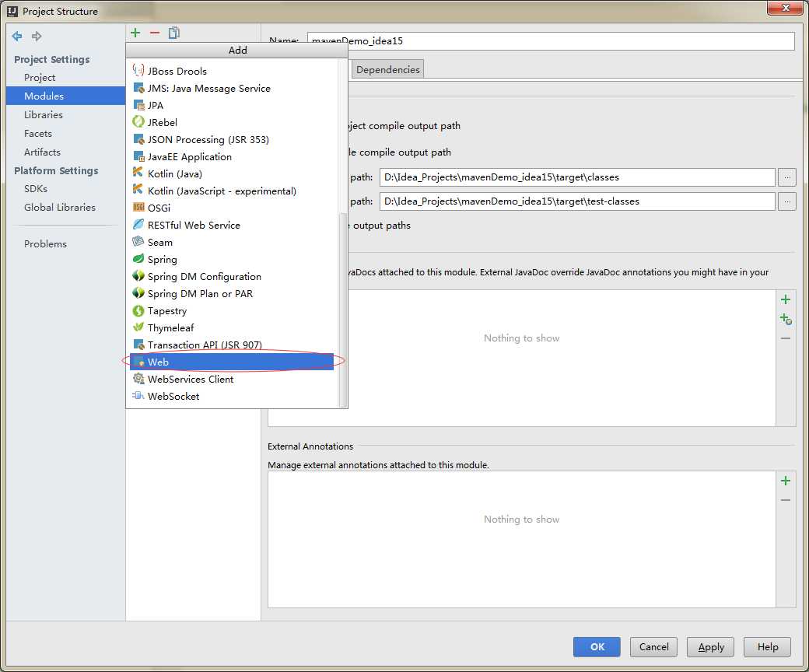Click the OSGi icon

[x=138, y=208]
